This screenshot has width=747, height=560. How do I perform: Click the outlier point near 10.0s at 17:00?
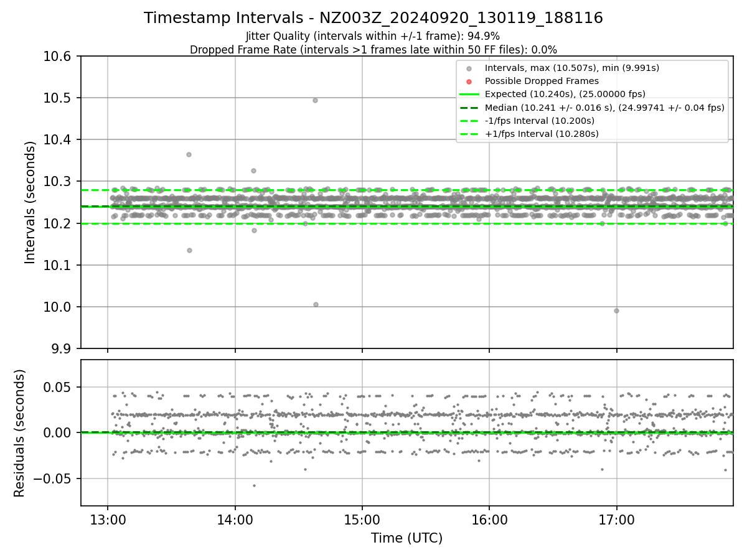616,310
